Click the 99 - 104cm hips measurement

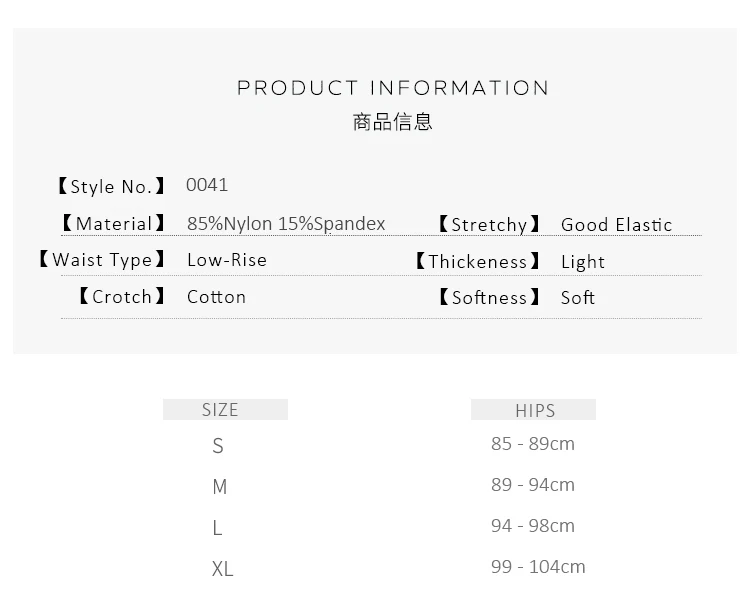[538, 567]
